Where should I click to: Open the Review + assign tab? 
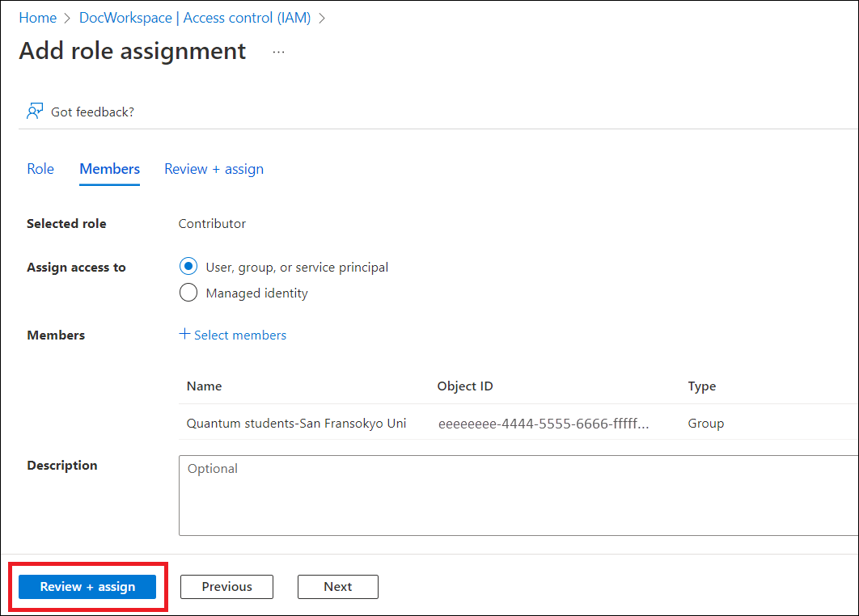point(214,169)
